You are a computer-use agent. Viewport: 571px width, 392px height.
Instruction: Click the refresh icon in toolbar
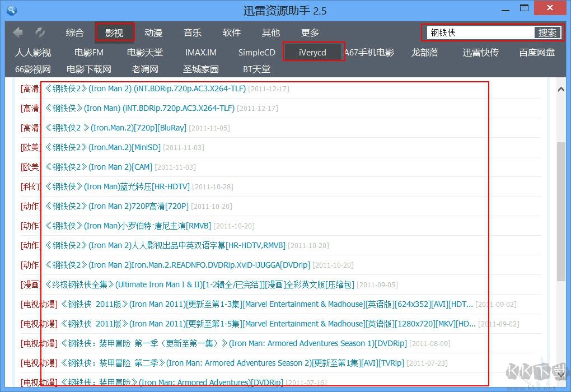click(x=40, y=32)
